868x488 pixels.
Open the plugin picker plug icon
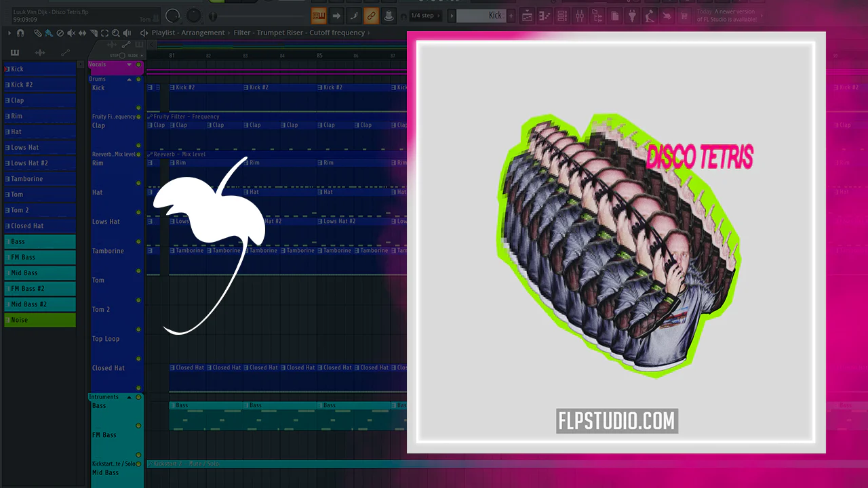(x=633, y=16)
